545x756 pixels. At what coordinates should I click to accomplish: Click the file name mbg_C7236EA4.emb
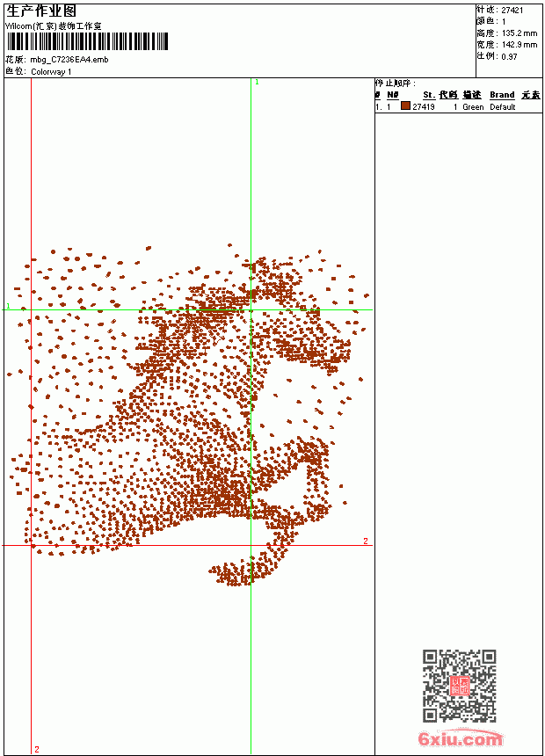tap(69, 60)
